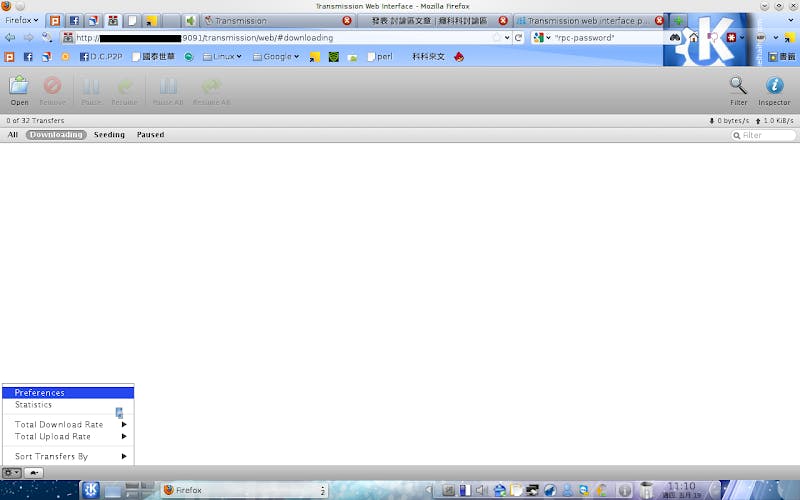The height and width of the screenshot is (500, 800).
Task: Open the Inspector panel
Action: point(774,89)
